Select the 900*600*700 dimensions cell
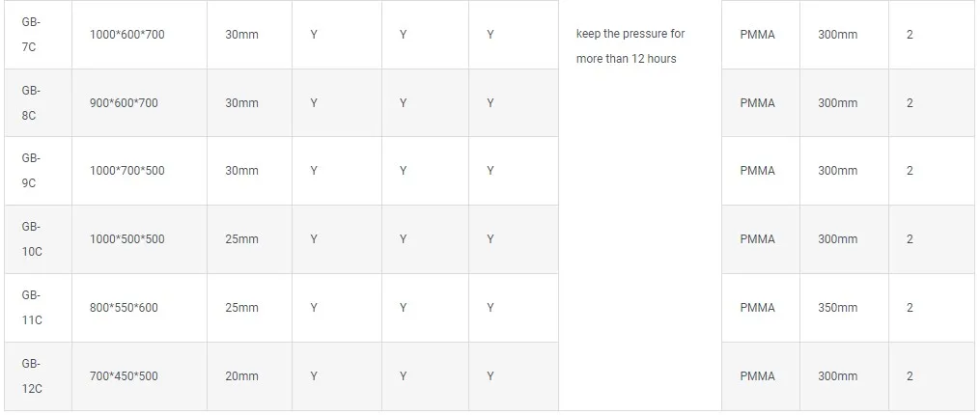The height and width of the screenshot is (415, 980). point(123,103)
